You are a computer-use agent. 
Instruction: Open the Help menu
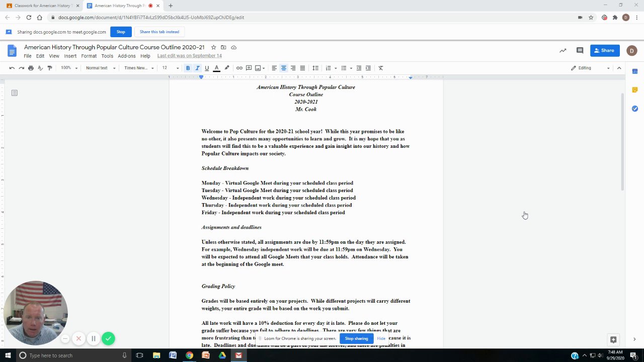(145, 56)
